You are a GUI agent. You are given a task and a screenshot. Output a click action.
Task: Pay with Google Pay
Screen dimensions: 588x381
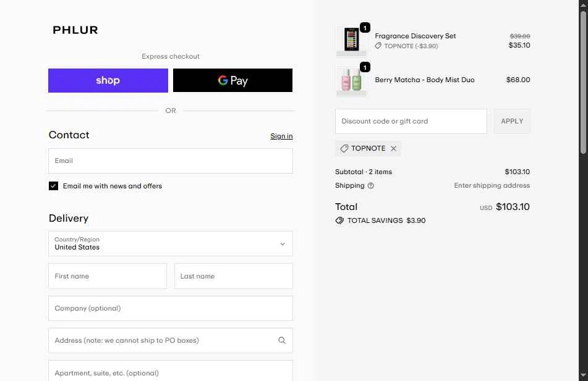(232, 80)
